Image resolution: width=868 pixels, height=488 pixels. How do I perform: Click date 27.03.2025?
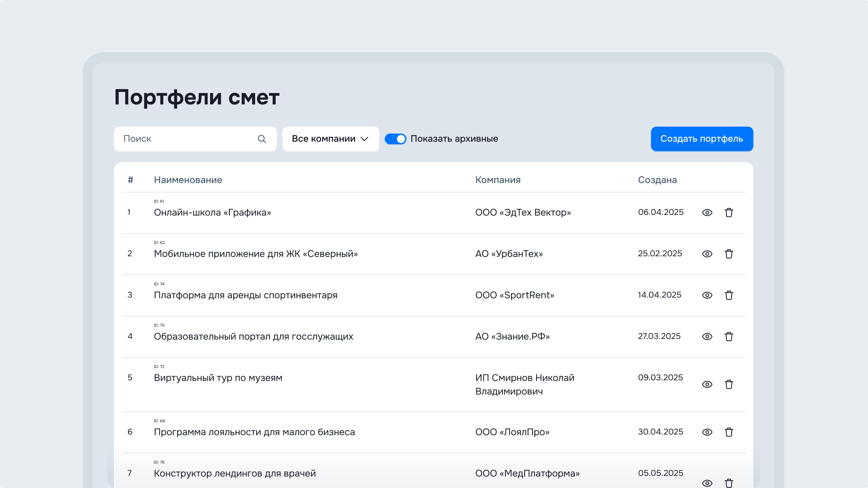pyautogui.click(x=659, y=336)
